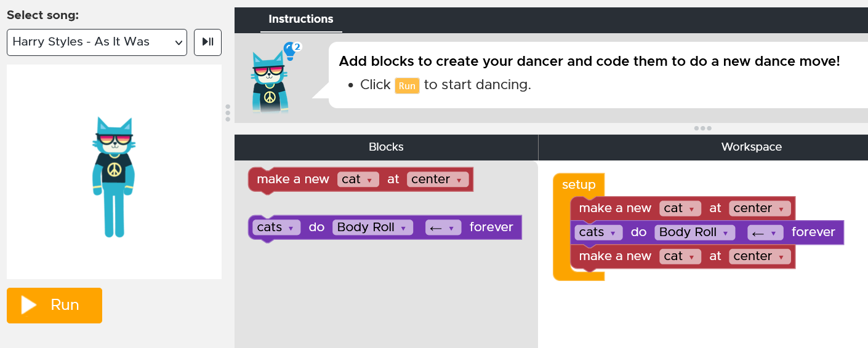
Task: Start the dance with Run button
Action: pos(54,305)
